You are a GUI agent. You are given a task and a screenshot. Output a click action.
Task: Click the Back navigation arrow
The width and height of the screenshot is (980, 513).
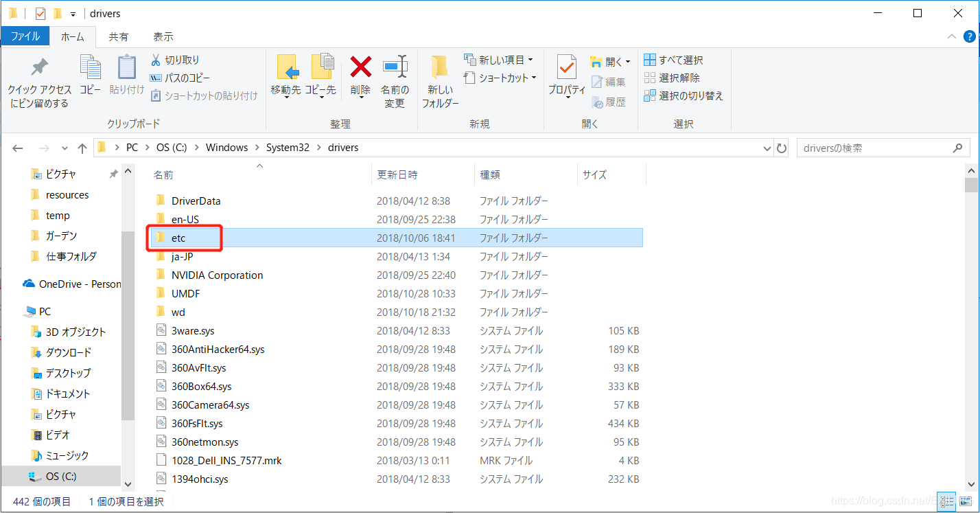[19, 148]
